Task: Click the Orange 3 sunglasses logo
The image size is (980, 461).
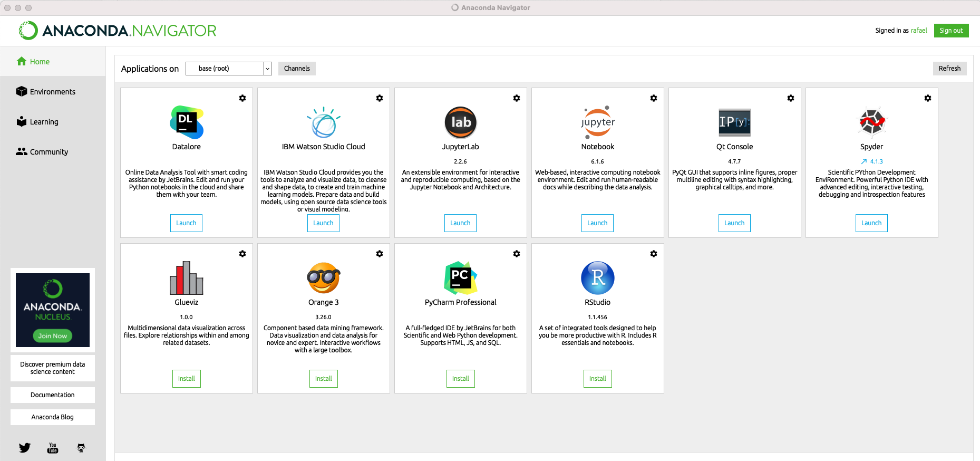Action: point(324,278)
